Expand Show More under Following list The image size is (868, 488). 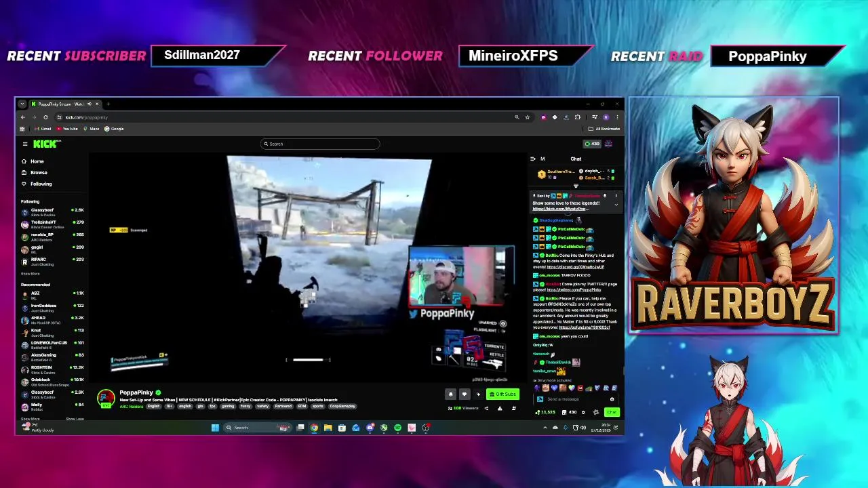click(31, 274)
